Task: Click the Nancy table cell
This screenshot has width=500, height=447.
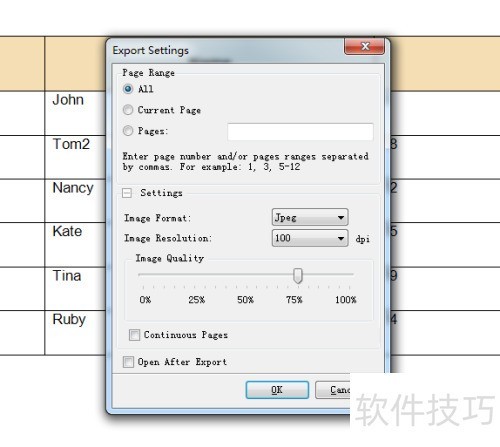Action: [75, 201]
